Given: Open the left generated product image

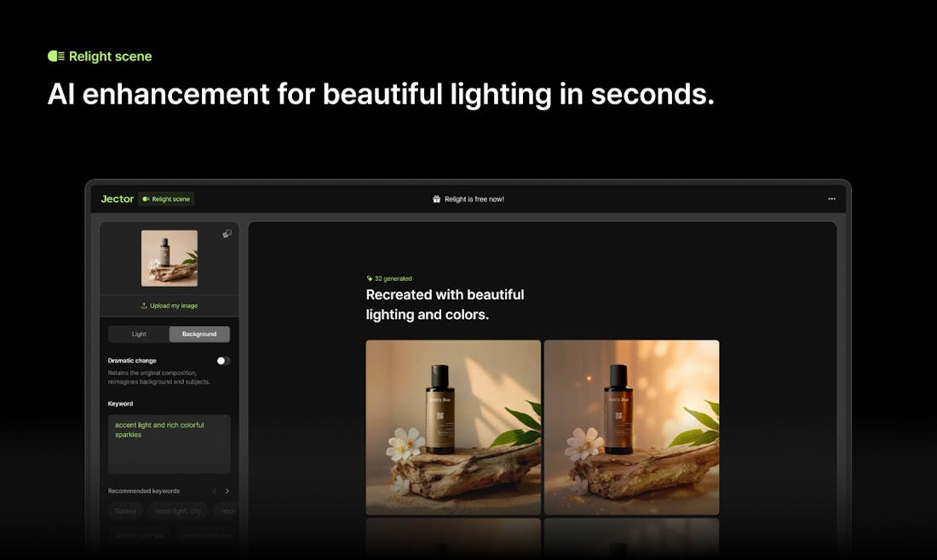Looking at the screenshot, I should pyautogui.click(x=453, y=427).
